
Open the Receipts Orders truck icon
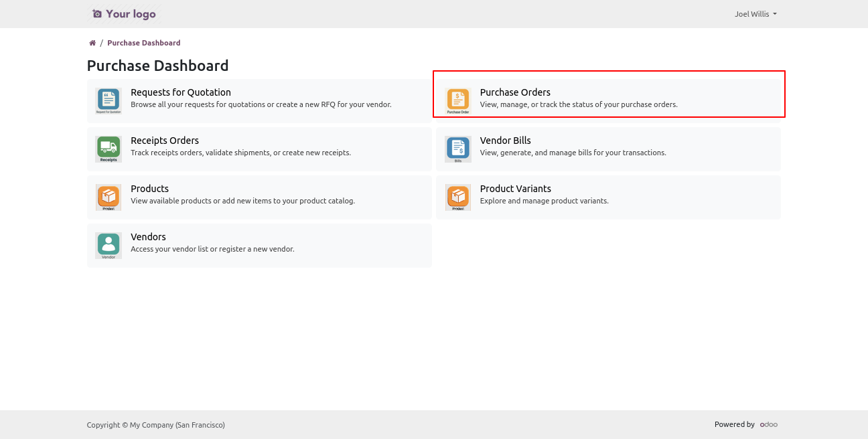[x=108, y=149]
